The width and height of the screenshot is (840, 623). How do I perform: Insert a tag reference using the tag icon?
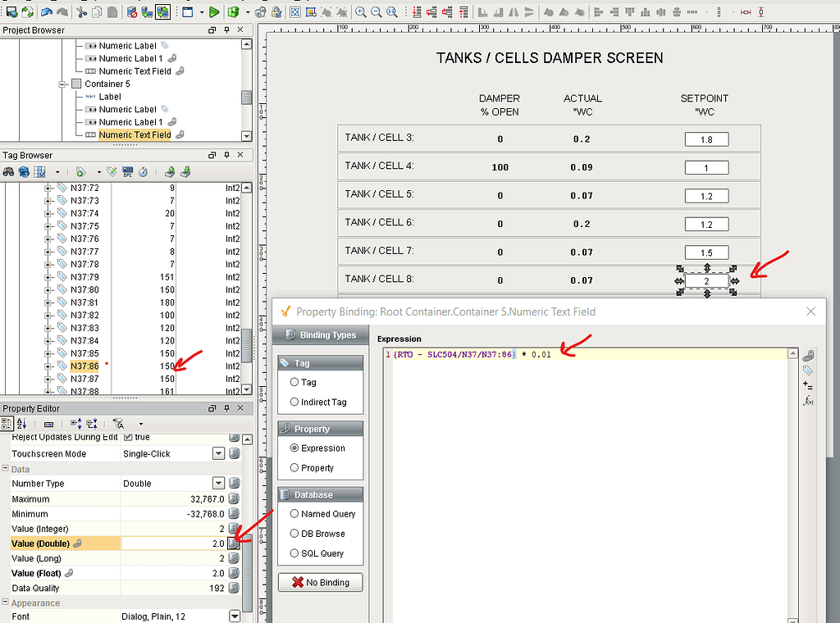tap(807, 371)
